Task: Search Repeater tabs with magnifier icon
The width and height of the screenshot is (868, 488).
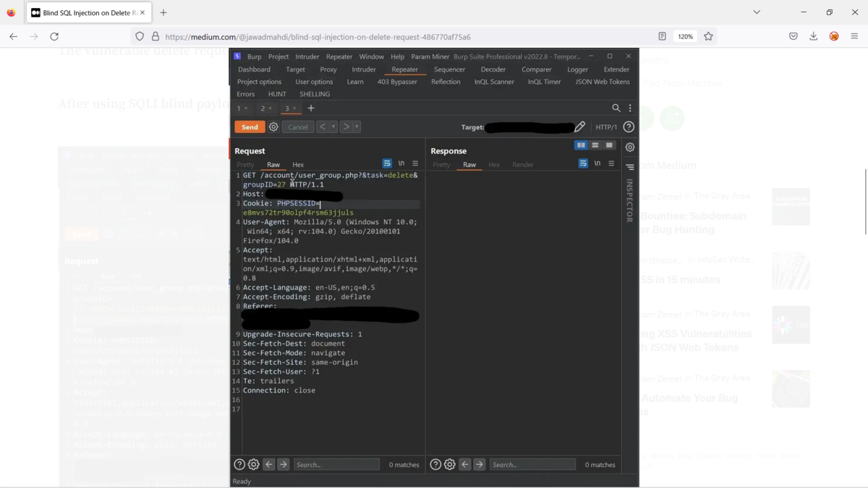Action: pyautogui.click(x=616, y=108)
